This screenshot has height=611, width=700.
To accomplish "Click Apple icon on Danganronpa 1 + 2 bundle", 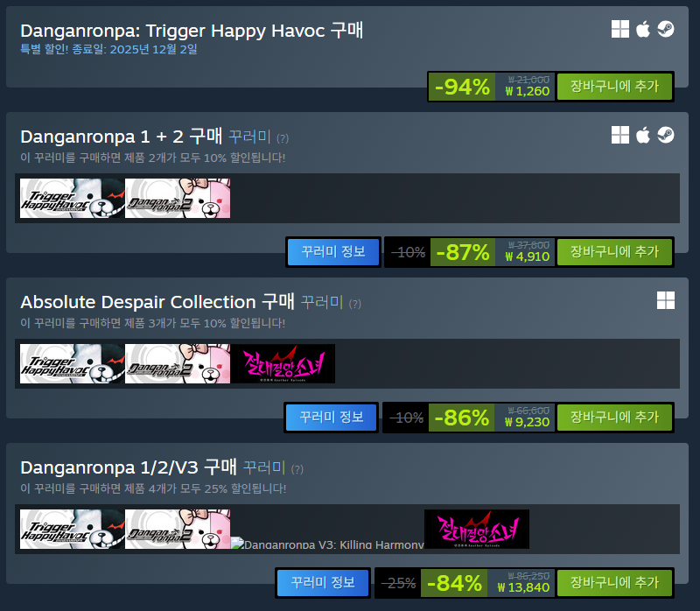I will click(643, 135).
